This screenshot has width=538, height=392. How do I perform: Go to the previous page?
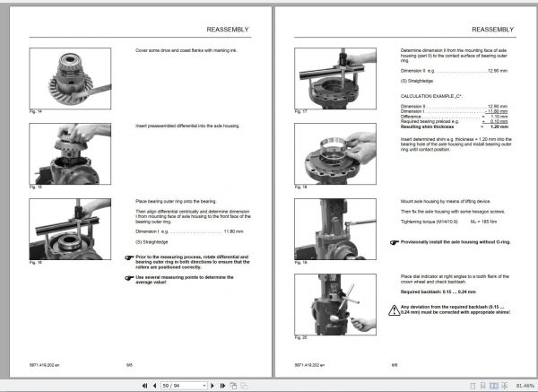click(155, 386)
